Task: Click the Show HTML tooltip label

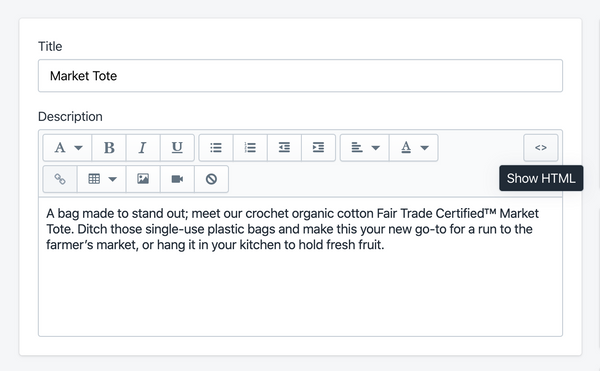Action: coord(541,178)
